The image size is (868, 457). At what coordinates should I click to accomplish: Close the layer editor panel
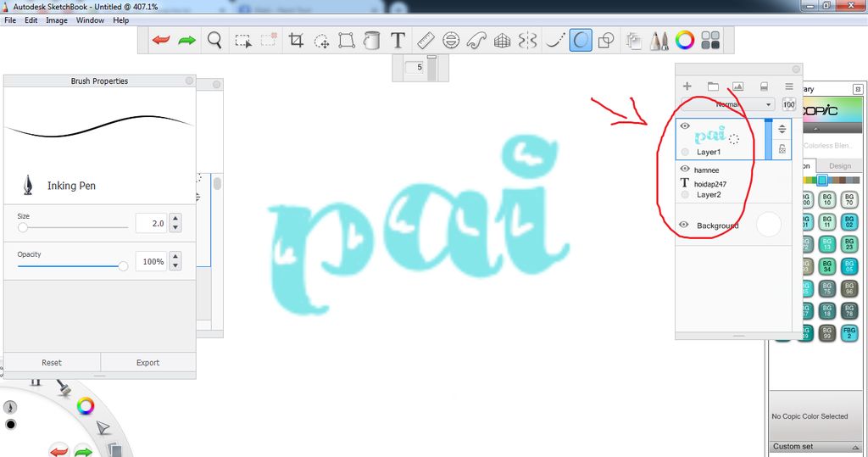pos(796,70)
